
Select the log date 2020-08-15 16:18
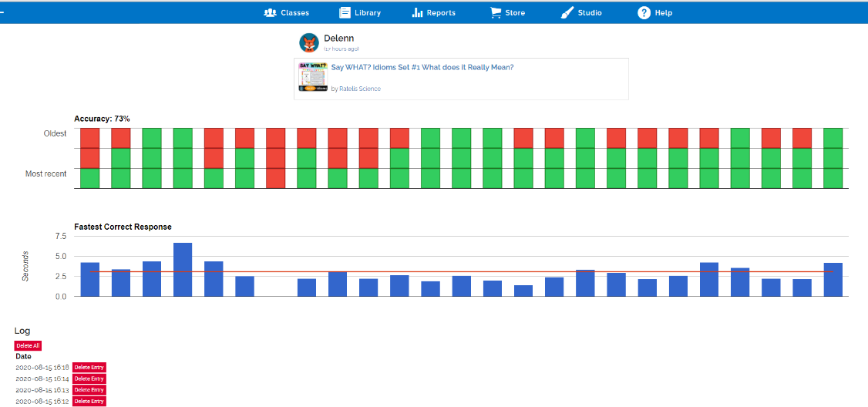pos(42,367)
